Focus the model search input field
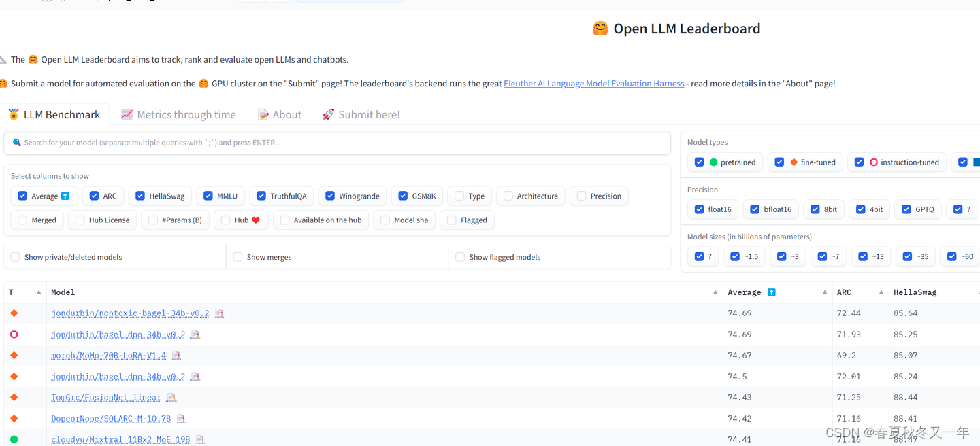The image size is (980, 446). tap(338, 143)
